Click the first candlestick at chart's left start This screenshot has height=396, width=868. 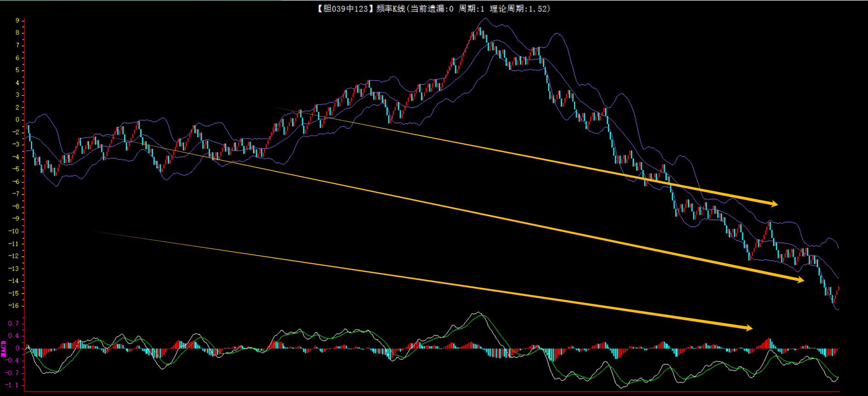pyautogui.click(x=27, y=128)
